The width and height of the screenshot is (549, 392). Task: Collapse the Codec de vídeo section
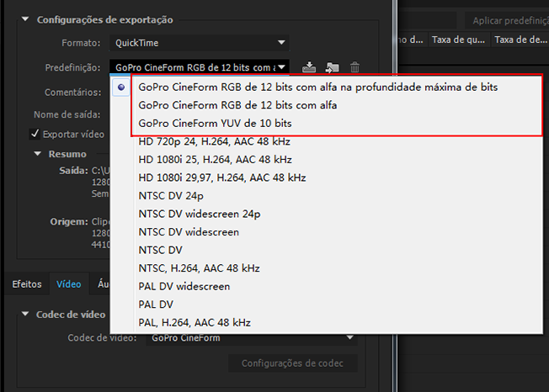(x=25, y=314)
